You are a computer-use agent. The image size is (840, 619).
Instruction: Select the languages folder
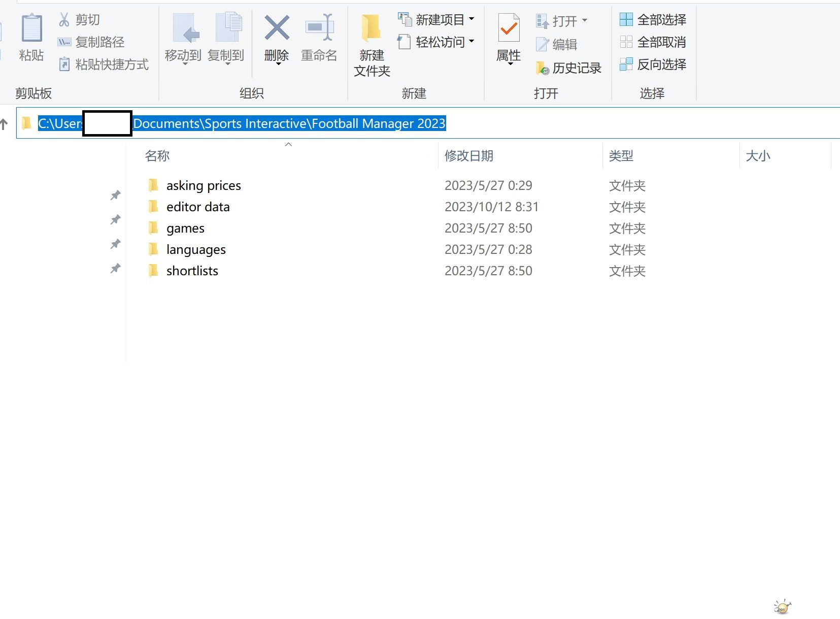[x=196, y=250]
